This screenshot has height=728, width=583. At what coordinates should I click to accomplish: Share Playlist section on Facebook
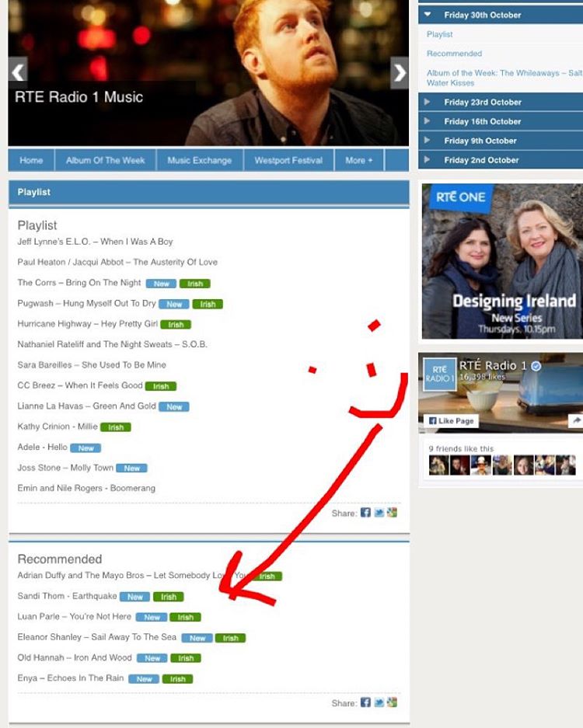tap(365, 513)
